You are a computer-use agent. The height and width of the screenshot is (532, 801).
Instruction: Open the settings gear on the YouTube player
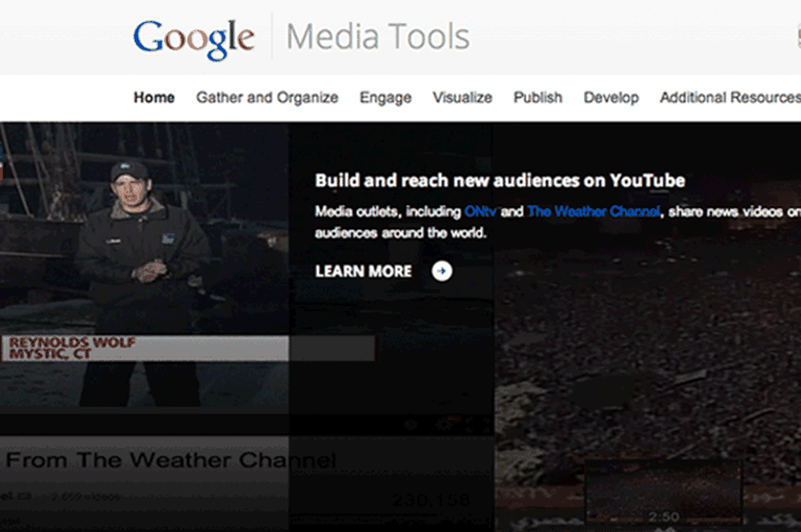tap(442, 425)
